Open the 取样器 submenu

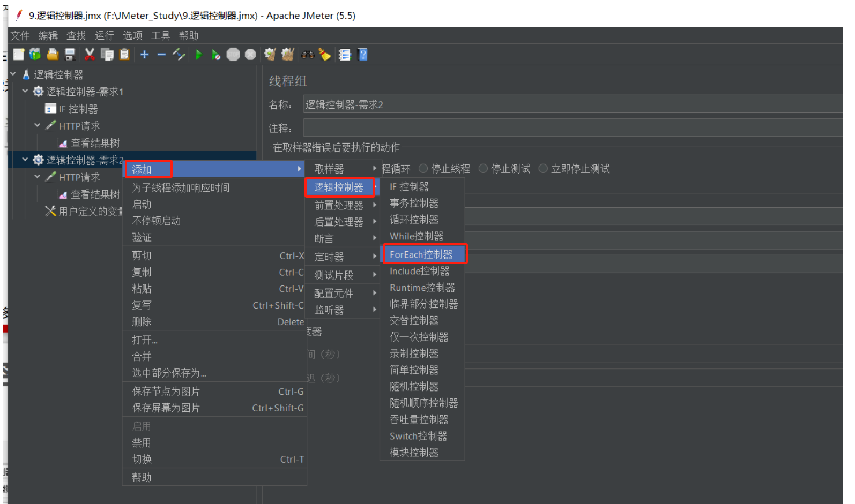(x=343, y=169)
